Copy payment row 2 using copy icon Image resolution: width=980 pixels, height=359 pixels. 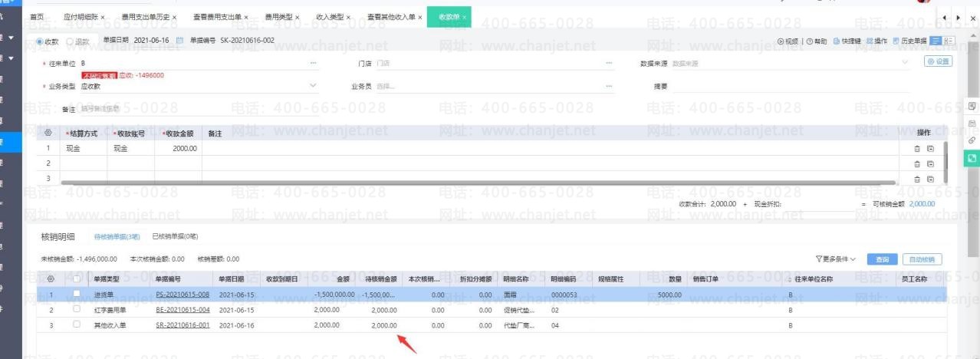(x=930, y=163)
